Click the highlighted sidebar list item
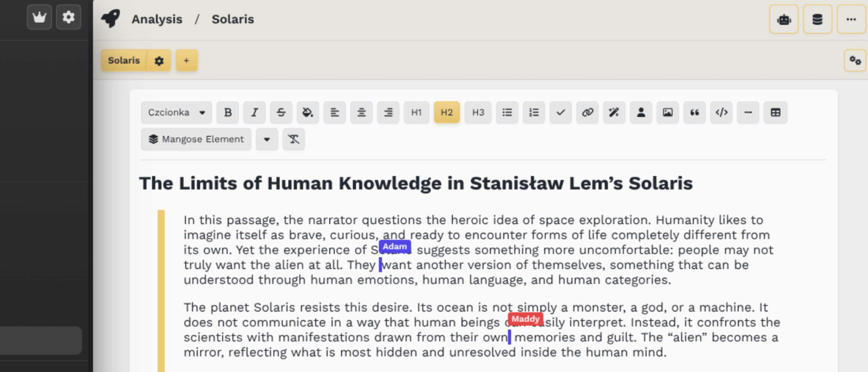The width and height of the screenshot is (868, 372). (x=40, y=340)
